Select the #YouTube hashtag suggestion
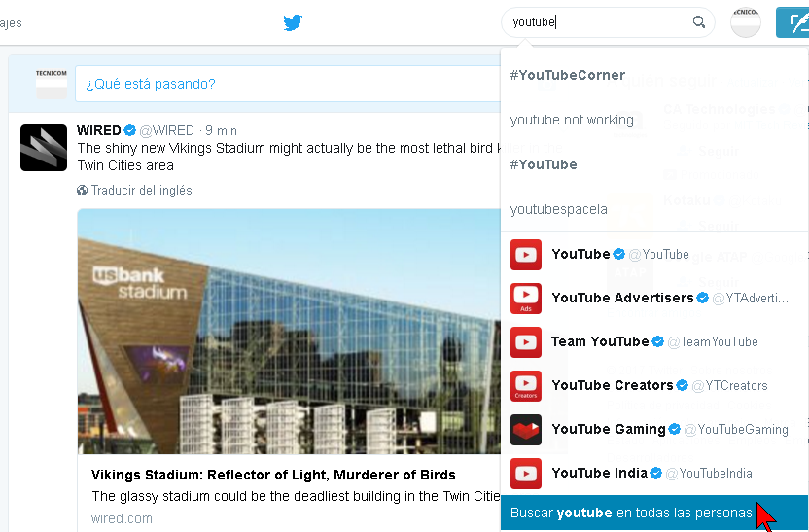 [x=654, y=164]
